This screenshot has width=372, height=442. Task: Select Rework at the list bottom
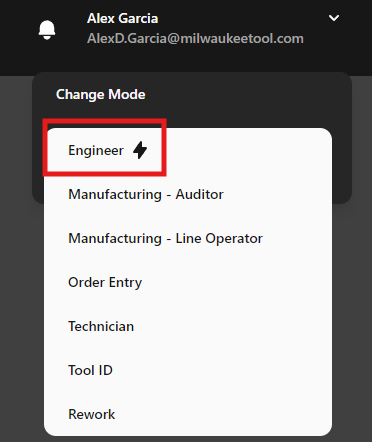(x=188, y=414)
